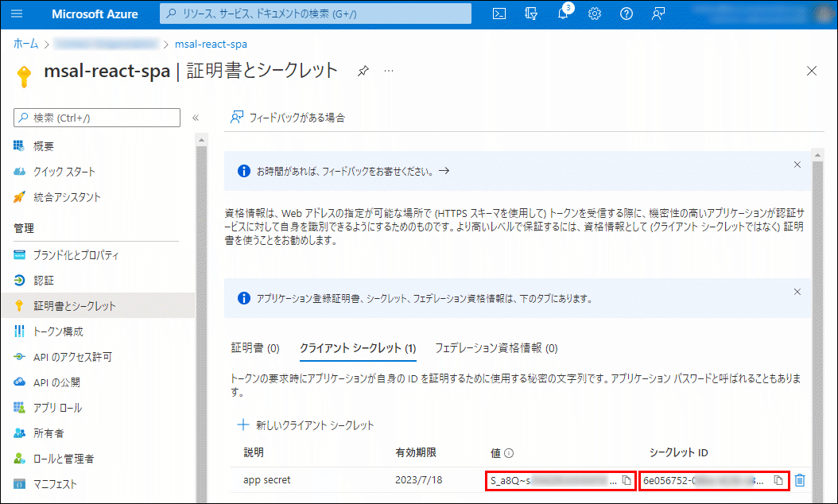Viewport: 838px width, 504px height.
Task: Click the 2023/7/18 expiry date cell
Action: tap(418, 480)
